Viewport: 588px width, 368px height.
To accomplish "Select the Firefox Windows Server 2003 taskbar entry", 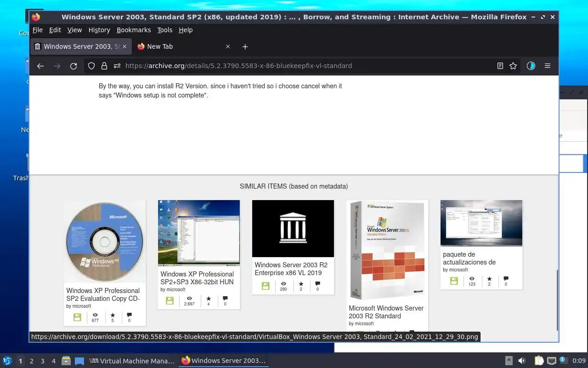I will click(x=224, y=361).
